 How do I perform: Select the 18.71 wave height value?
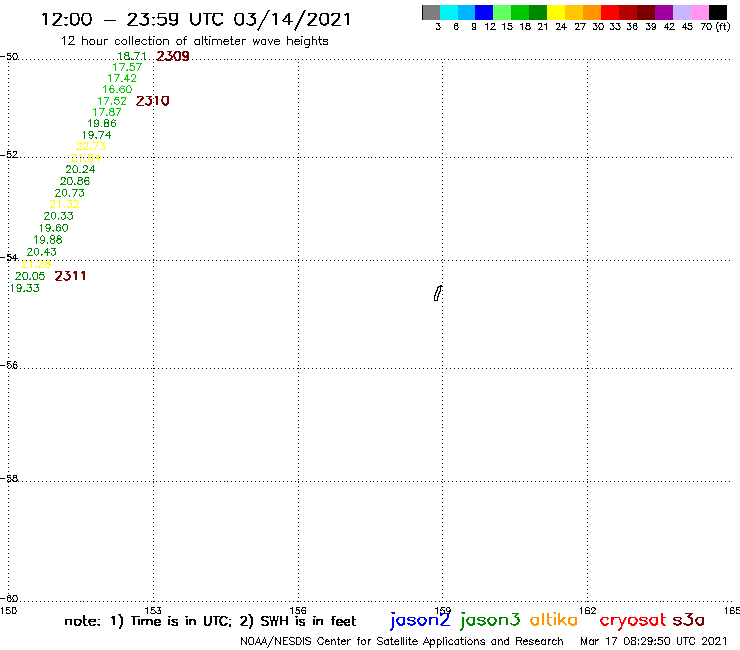point(132,56)
